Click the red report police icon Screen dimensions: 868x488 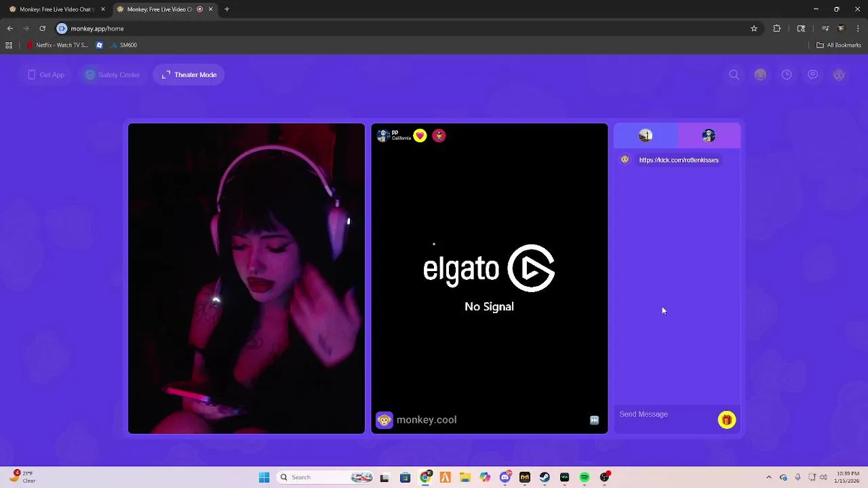(439, 136)
